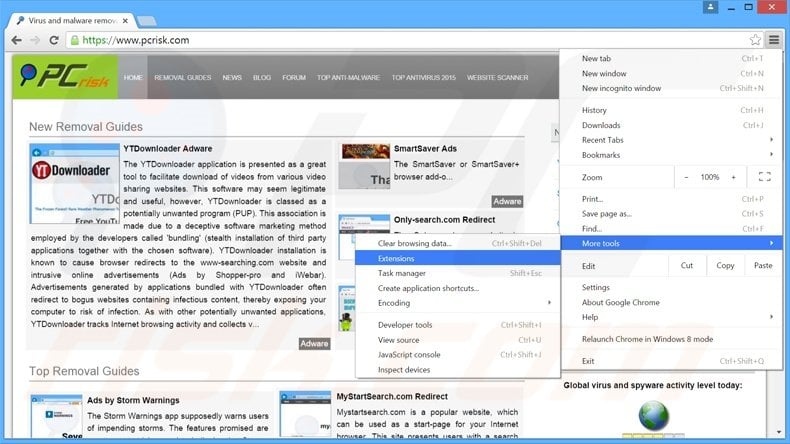Open TOP ANTI-MALWARE nav link
The height and width of the screenshot is (444, 790).
(348, 78)
